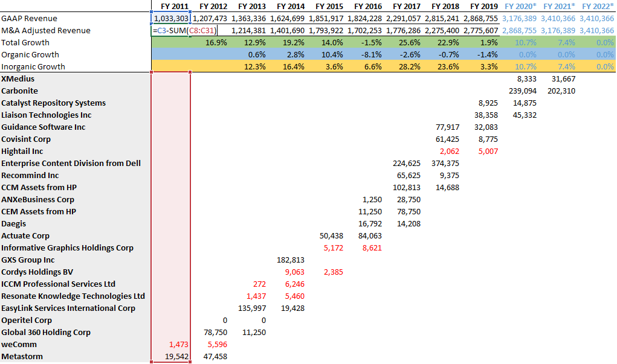Click the GAAP Revenue row label
Image resolution: width=617 pixels, height=364 pixels.
pyautogui.click(x=29, y=19)
